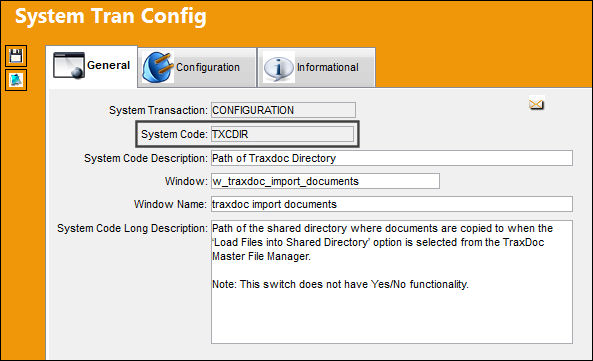Click the 'Window Name:' label
This screenshot has width=593, height=361.
point(170,205)
